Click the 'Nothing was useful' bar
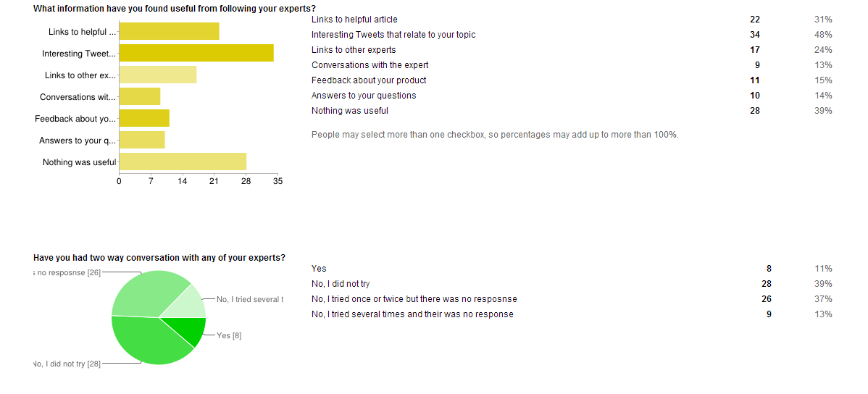The image size is (868, 394). point(183,162)
